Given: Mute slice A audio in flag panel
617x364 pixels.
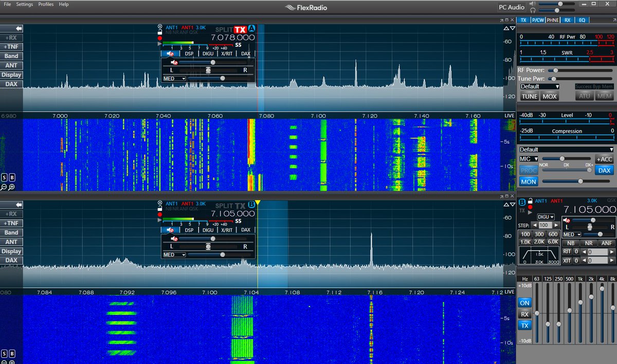Looking at the screenshot, I should (x=174, y=62).
